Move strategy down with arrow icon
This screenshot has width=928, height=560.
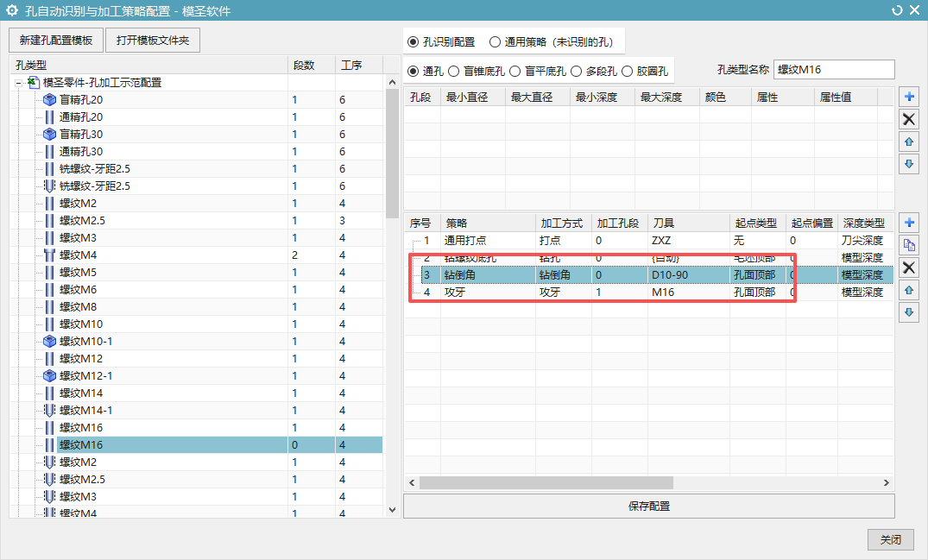(x=908, y=312)
